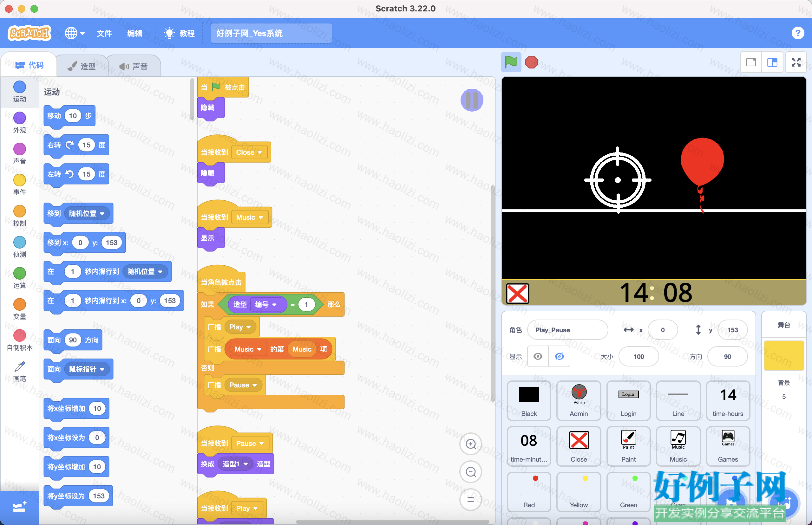Open the help question mark icon
The image size is (812, 525).
click(797, 33)
